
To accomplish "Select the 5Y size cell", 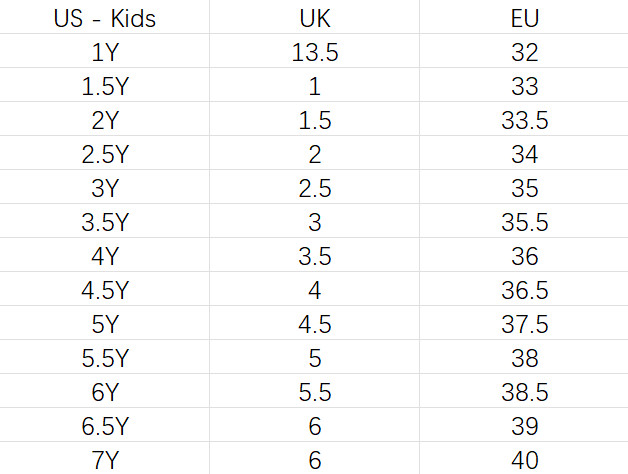I will point(105,324).
